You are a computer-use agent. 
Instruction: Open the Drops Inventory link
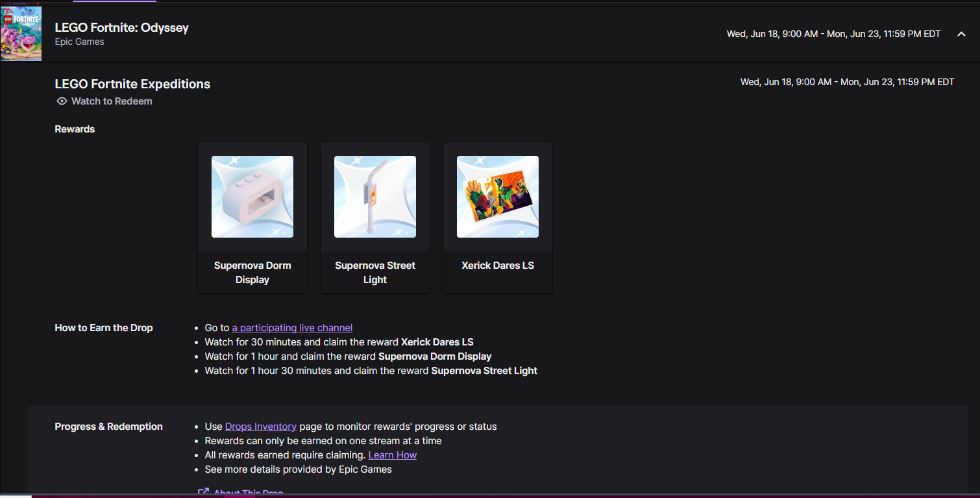click(x=261, y=427)
